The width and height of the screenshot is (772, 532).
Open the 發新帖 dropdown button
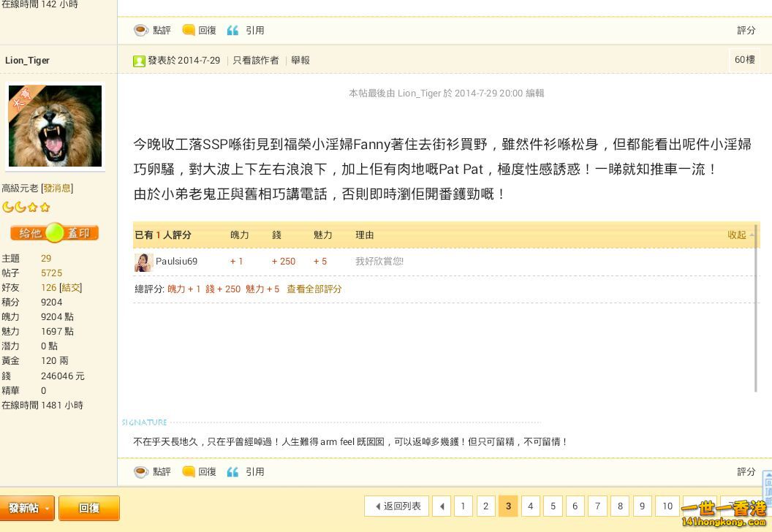coord(28,508)
